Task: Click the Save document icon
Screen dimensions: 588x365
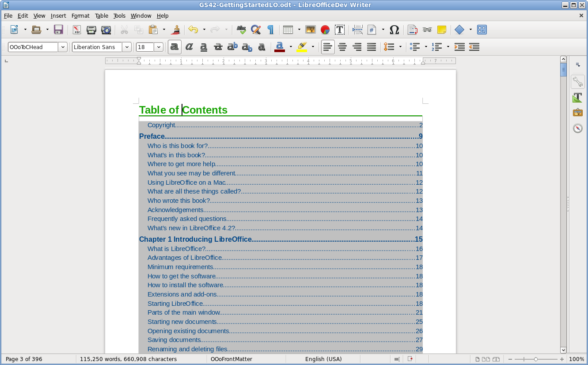Action: pyautogui.click(x=58, y=30)
